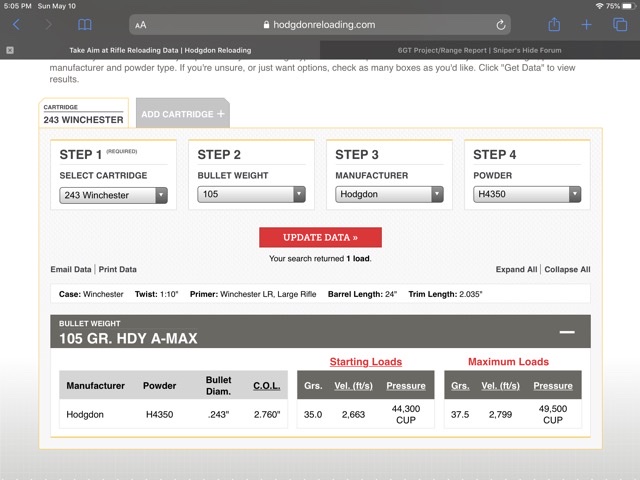Click Collapse All

(567, 269)
